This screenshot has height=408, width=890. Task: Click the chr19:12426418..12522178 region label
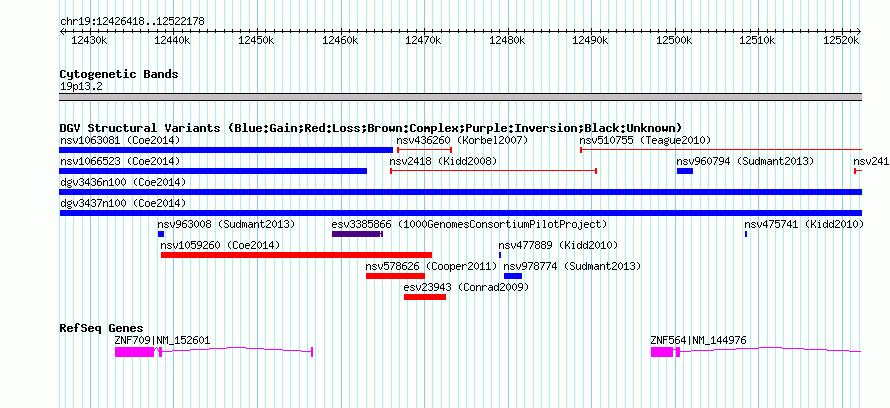pos(132,22)
